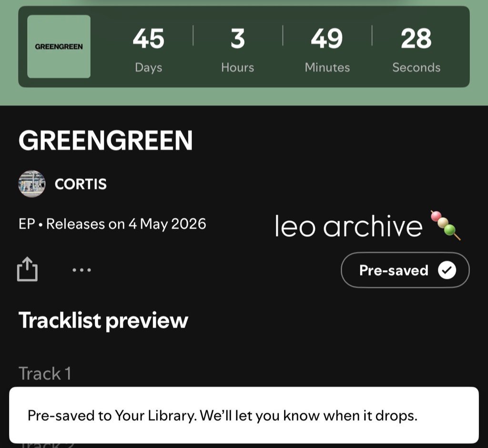Click the GREENGREEN album art in countdown banner
The width and height of the screenshot is (488, 448).
pos(58,47)
